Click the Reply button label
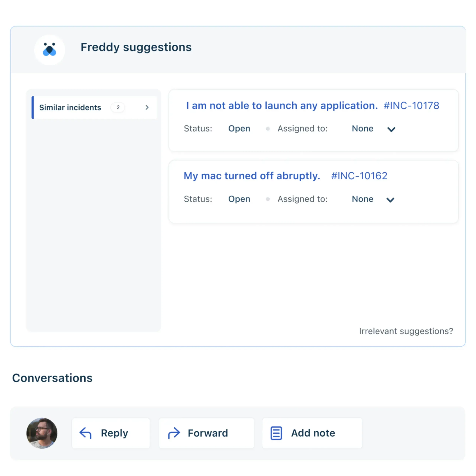This screenshot has height=476, width=476. (x=115, y=433)
